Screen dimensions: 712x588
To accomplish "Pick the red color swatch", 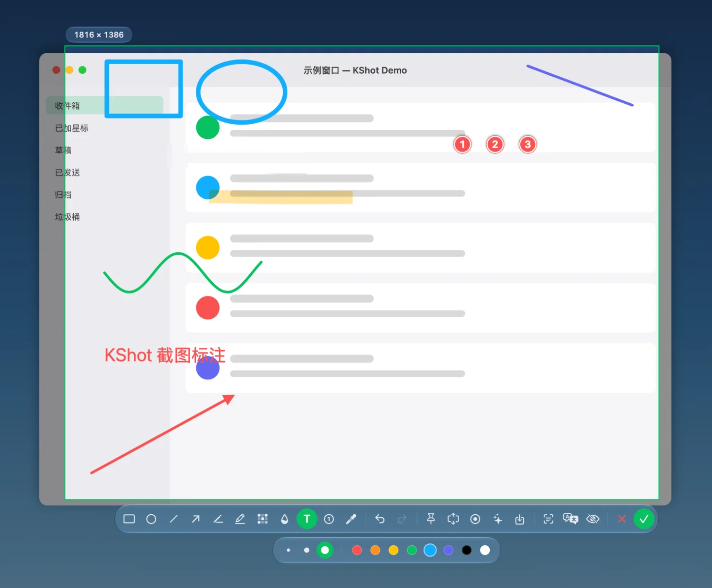I will tap(357, 550).
